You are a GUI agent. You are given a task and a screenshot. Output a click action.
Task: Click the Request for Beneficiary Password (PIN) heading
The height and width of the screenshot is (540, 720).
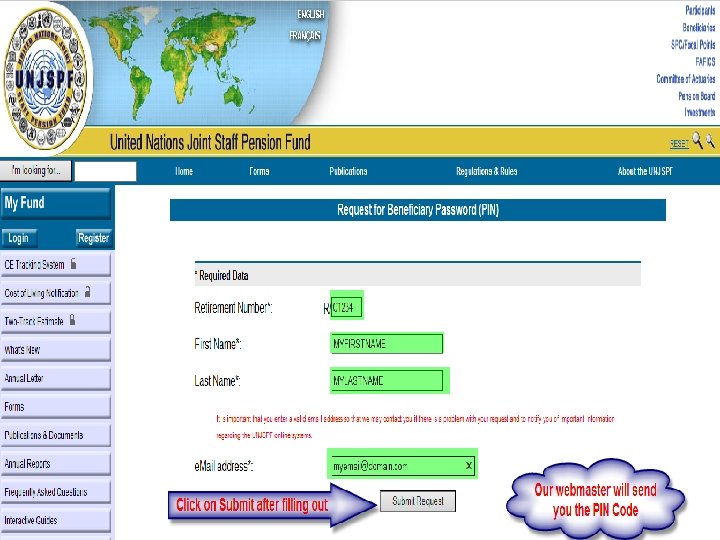tap(418, 210)
